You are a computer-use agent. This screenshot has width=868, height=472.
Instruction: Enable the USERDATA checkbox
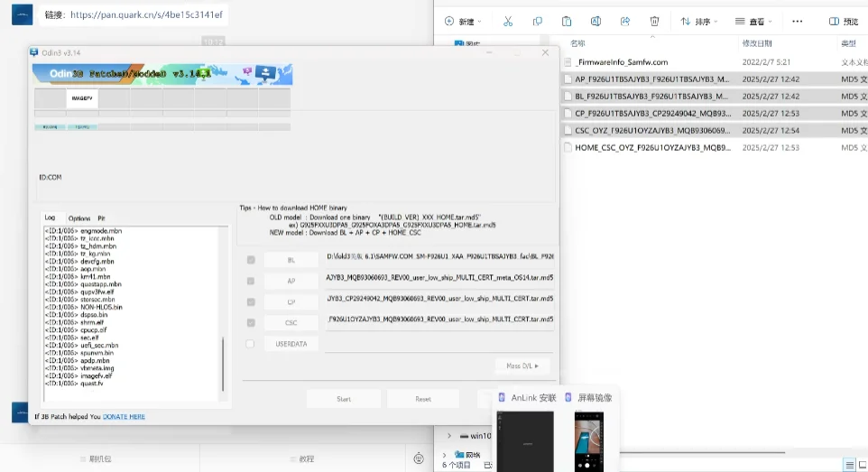[x=250, y=344]
